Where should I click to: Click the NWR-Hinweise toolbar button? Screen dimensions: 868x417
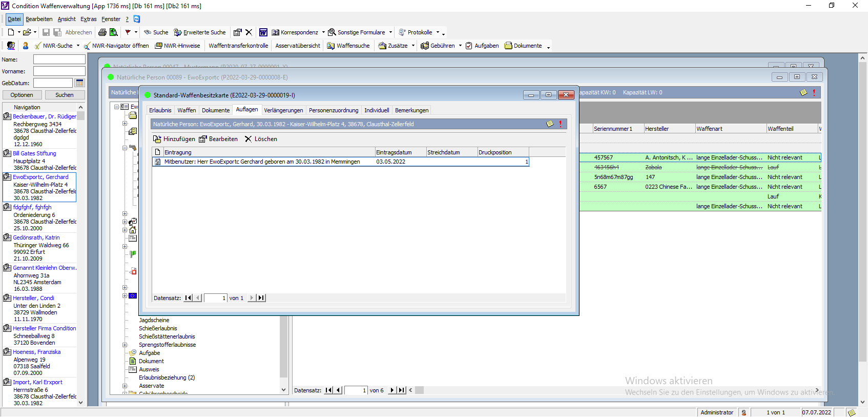[x=177, y=46]
